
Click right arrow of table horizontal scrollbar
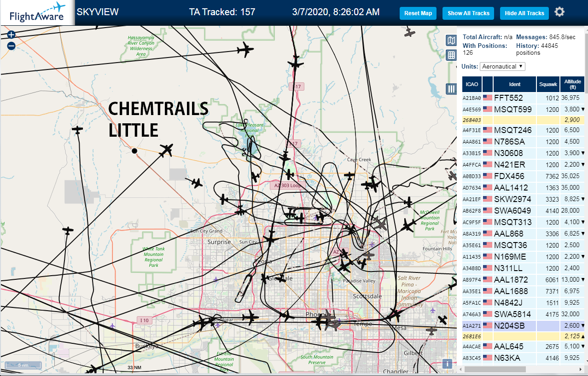581,369
